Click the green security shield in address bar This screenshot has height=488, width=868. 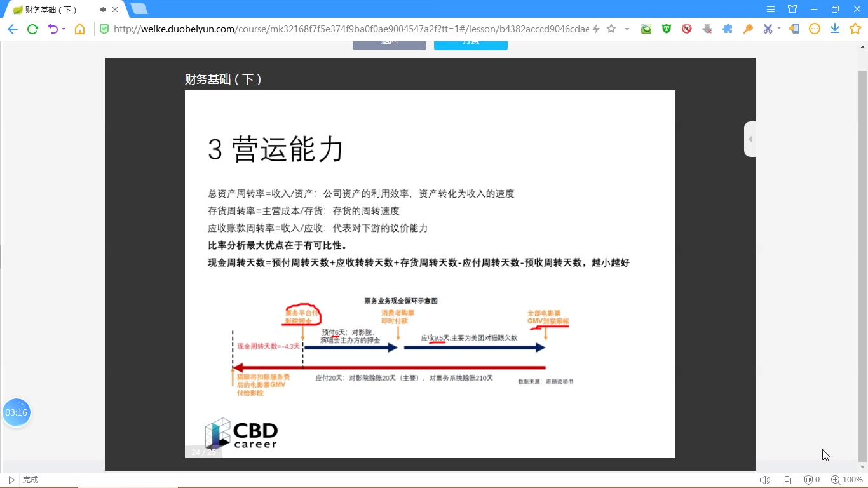click(x=104, y=29)
